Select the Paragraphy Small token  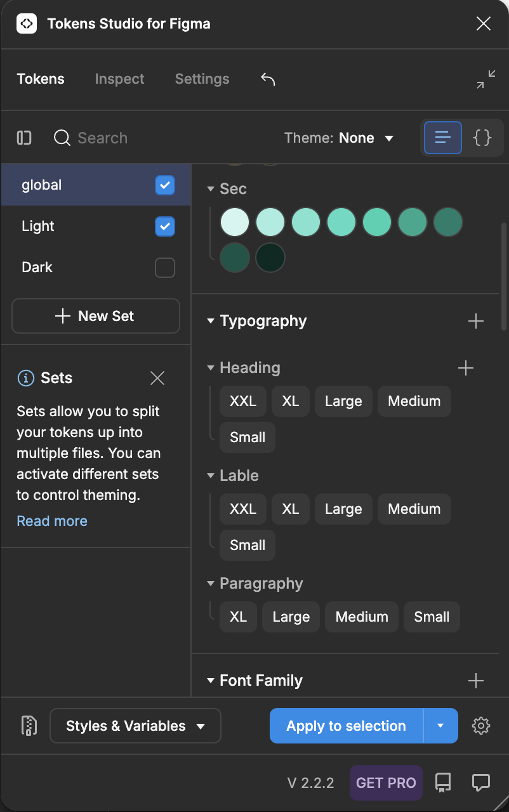[x=432, y=617]
